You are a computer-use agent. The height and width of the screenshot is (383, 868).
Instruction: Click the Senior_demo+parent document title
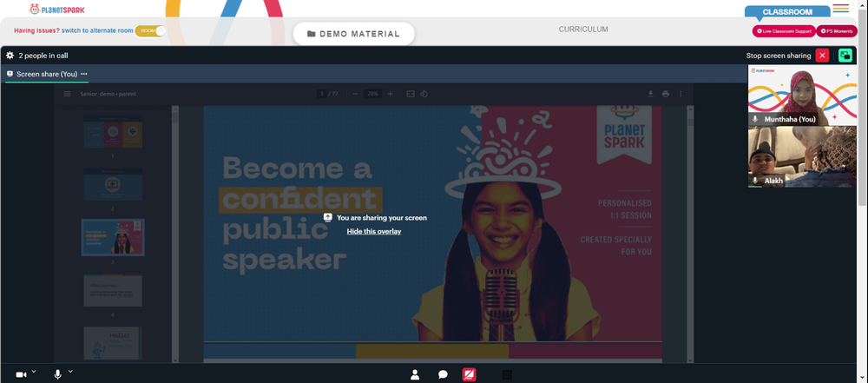108,94
